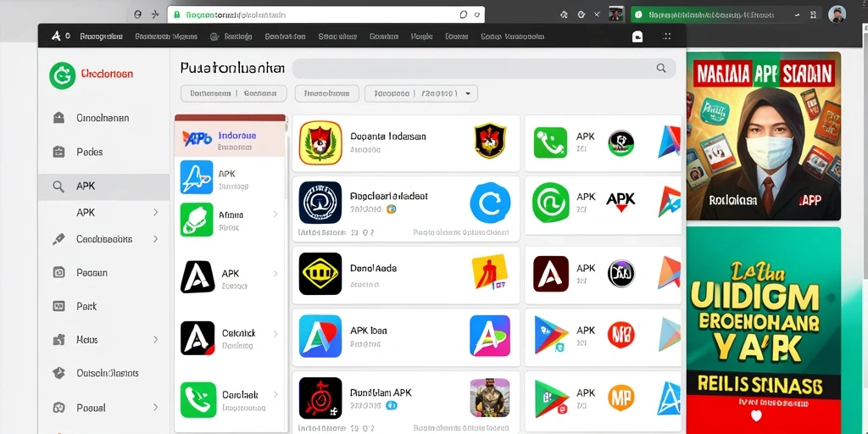Click the browser address bar
This screenshot has width=868, height=434.
coord(326,15)
